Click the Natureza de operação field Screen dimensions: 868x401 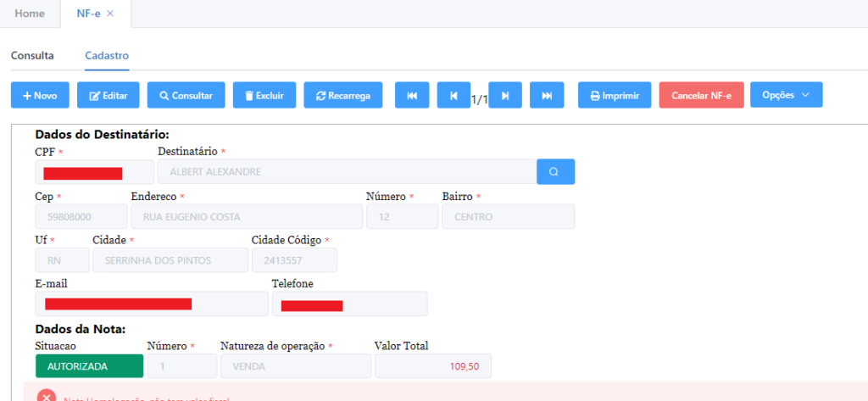[x=295, y=366]
